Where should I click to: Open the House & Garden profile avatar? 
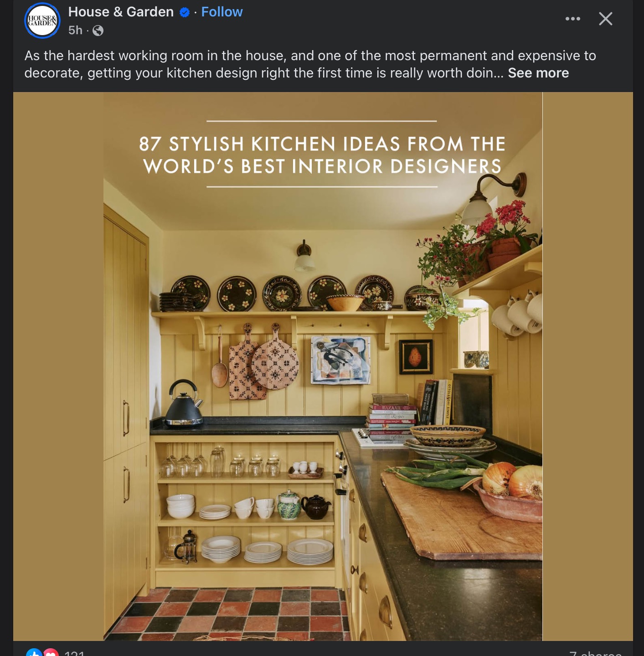(42, 21)
